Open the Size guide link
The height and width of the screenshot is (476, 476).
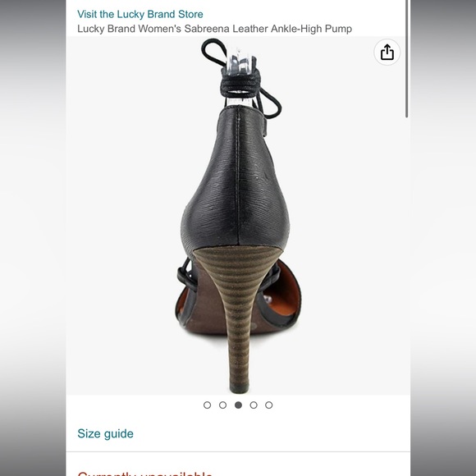[105, 433]
